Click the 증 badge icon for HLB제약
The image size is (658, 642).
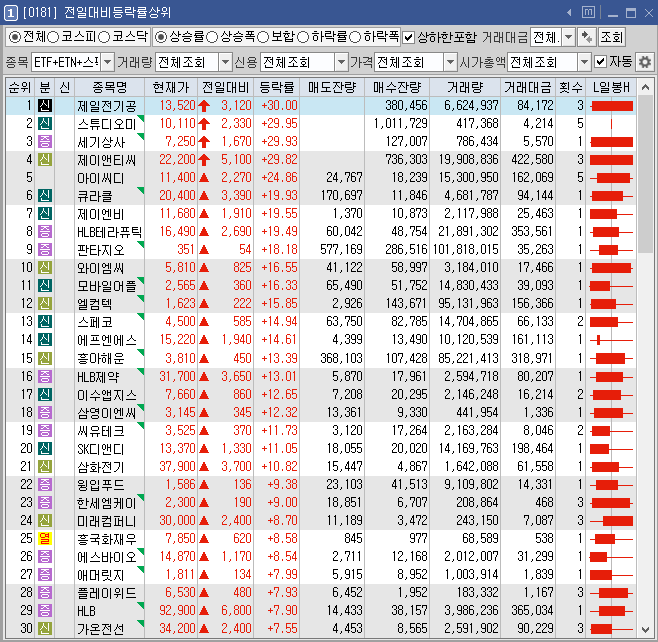tap(45, 376)
